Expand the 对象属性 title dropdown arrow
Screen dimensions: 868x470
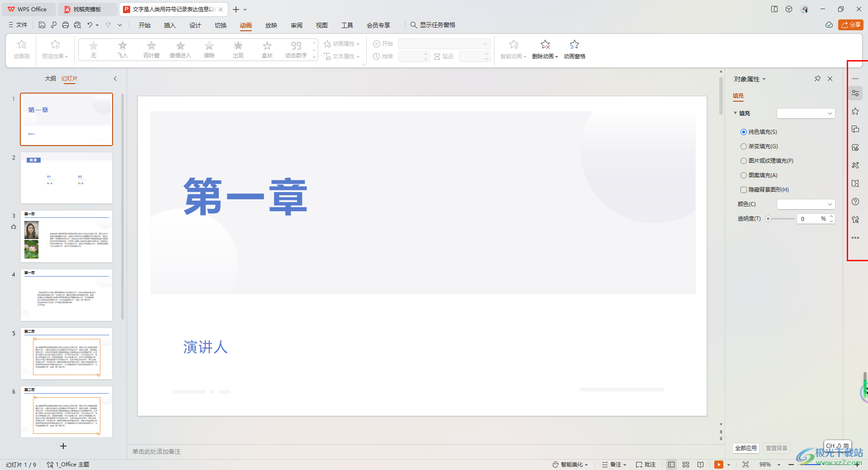(x=764, y=79)
